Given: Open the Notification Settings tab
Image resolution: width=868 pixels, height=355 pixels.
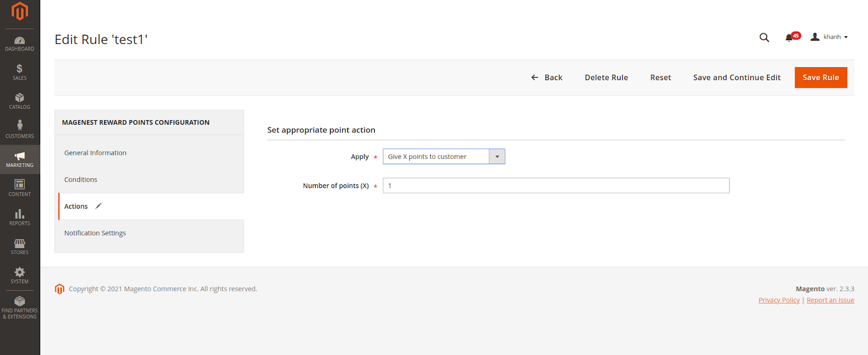Looking at the screenshot, I should pyautogui.click(x=95, y=233).
